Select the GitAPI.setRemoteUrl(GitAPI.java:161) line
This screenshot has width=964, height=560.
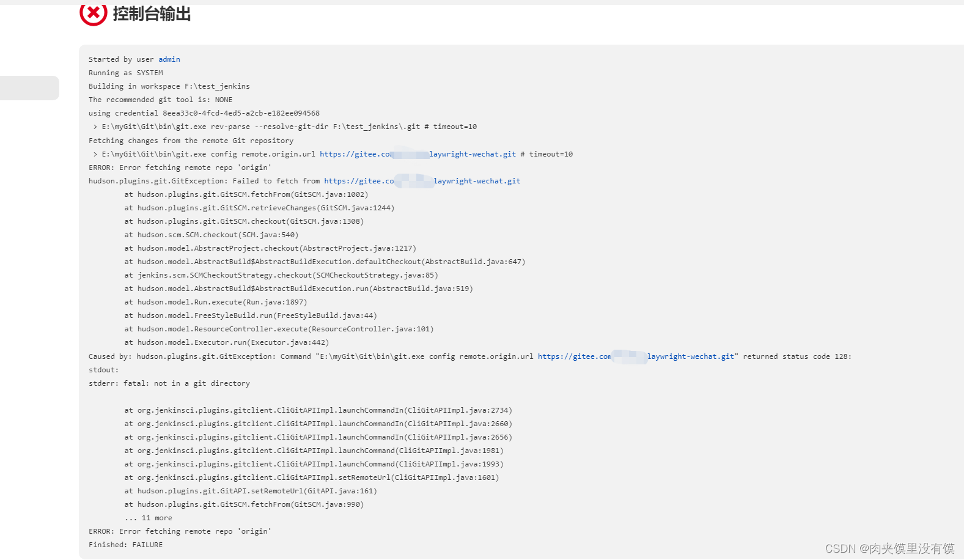coord(251,491)
